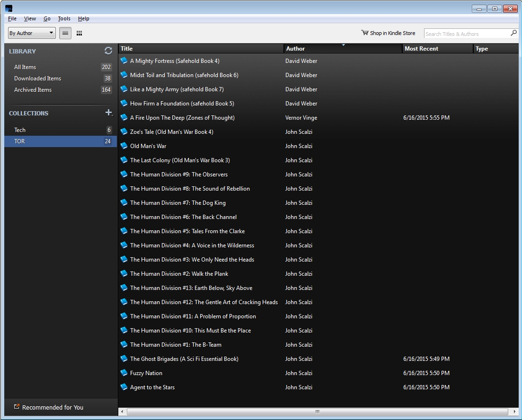Click the Kindle Store shopping cart icon
This screenshot has height=420, width=522.
[x=364, y=33]
